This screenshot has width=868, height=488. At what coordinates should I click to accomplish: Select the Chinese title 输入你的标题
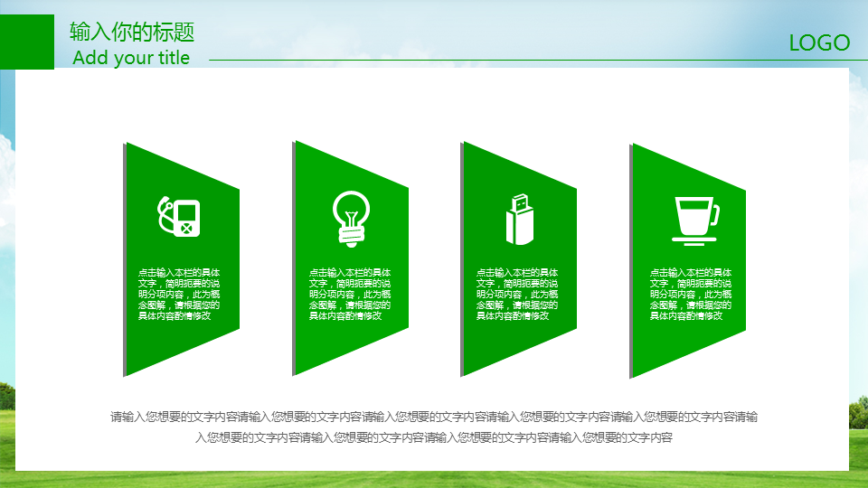(132, 32)
